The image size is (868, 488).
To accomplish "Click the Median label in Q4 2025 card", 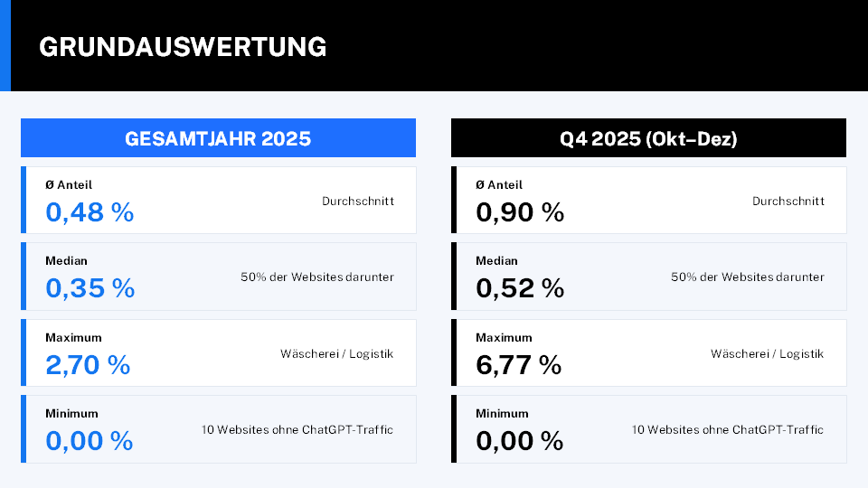I will click(496, 261).
